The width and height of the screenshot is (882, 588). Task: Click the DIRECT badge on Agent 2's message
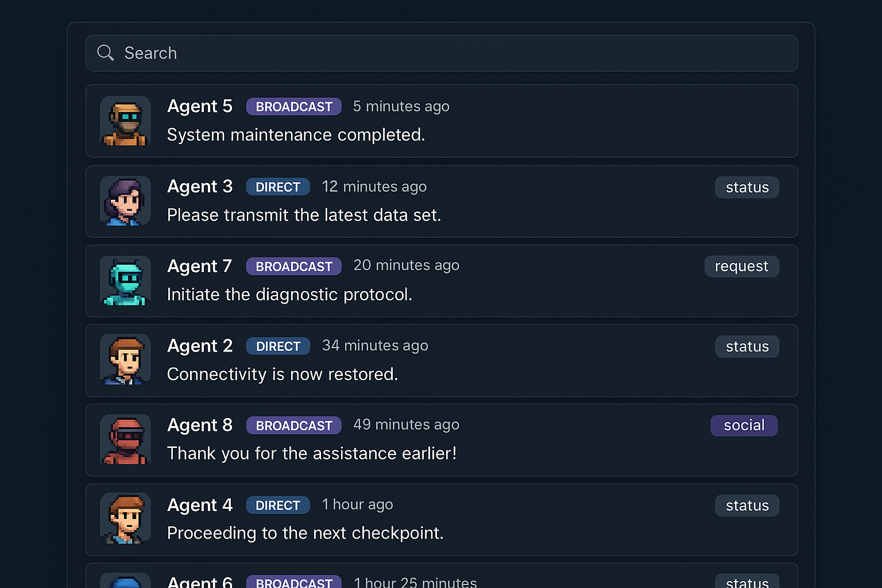click(278, 346)
